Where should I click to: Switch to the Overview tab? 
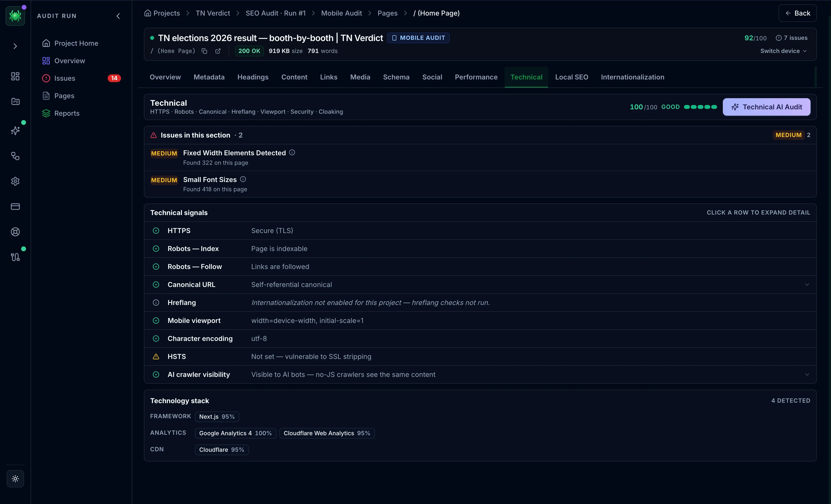(165, 77)
